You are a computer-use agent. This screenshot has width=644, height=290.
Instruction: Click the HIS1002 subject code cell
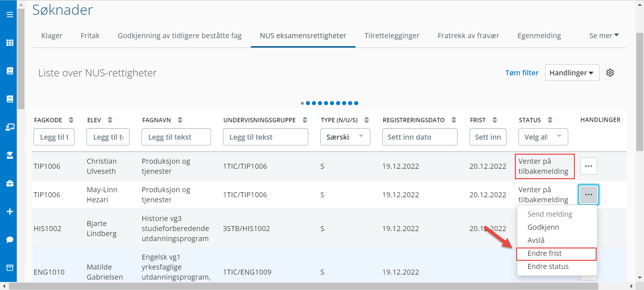[47, 228]
